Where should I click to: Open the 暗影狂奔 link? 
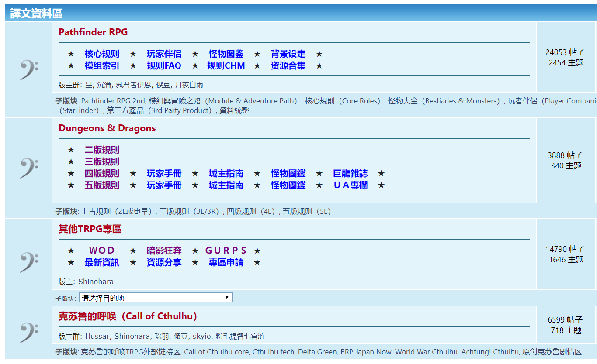tap(164, 251)
